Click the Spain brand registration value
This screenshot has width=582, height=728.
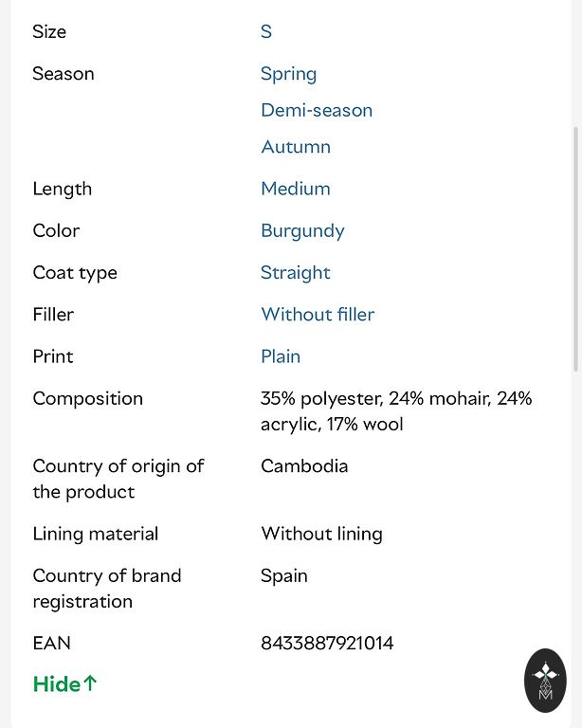[283, 576]
